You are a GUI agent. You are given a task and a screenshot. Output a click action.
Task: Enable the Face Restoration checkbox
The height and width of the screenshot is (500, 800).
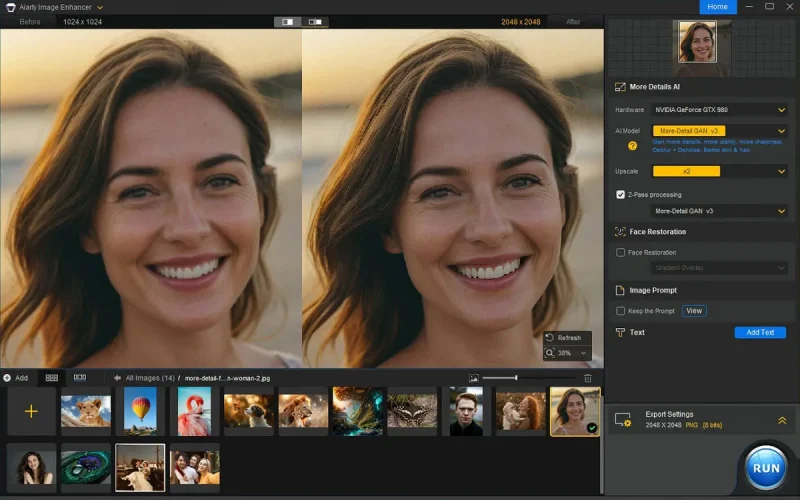coord(620,253)
